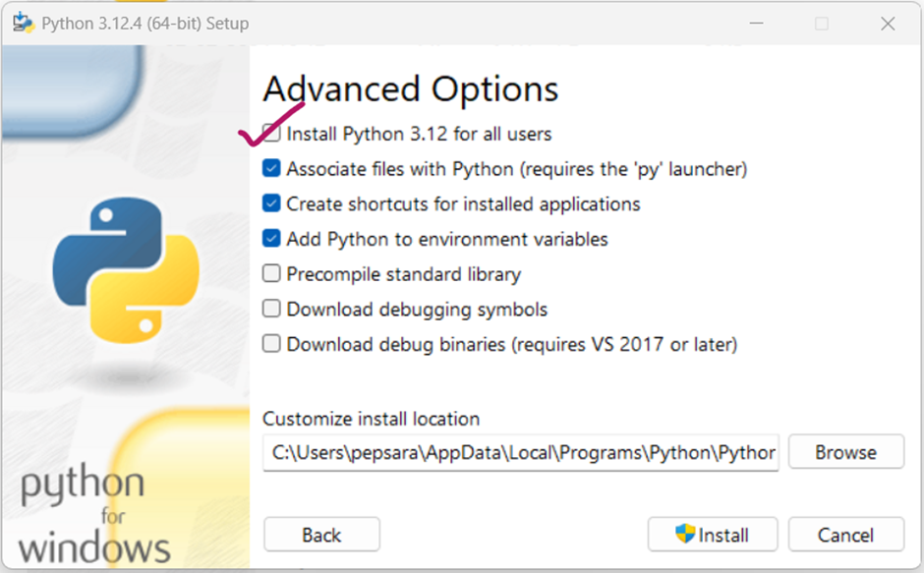Uncheck Add Python to environment variables

272,239
